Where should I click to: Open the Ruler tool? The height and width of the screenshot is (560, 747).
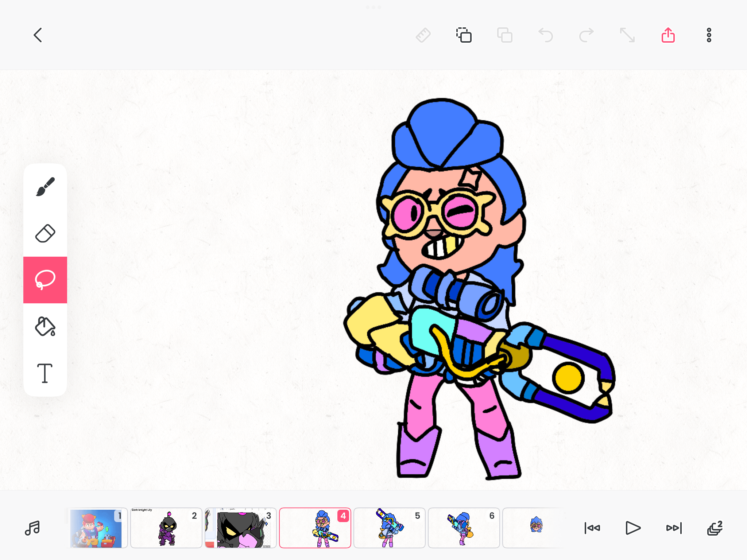click(x=423, y=35)
